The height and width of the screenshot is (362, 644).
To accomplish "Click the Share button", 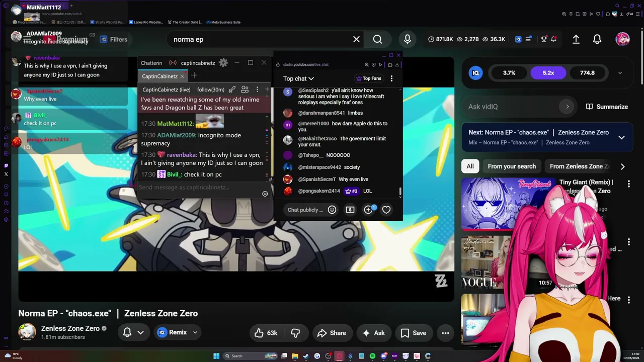I will [332, 333].
